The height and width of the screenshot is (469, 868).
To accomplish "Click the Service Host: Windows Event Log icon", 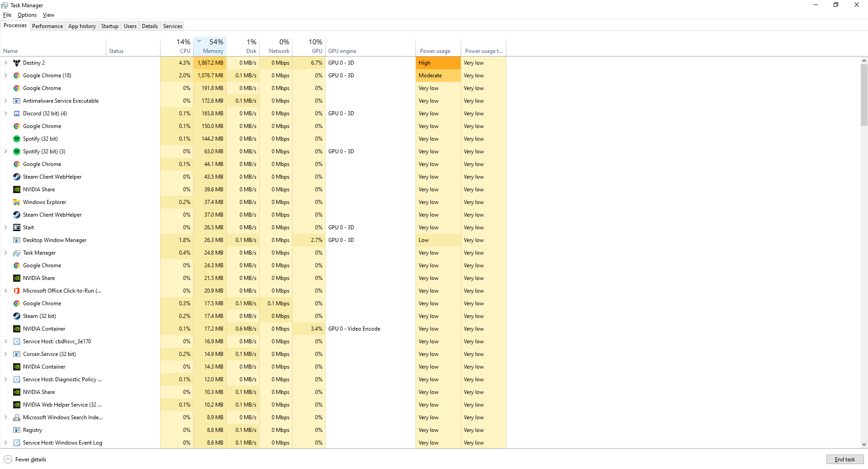I will [17, 443].
